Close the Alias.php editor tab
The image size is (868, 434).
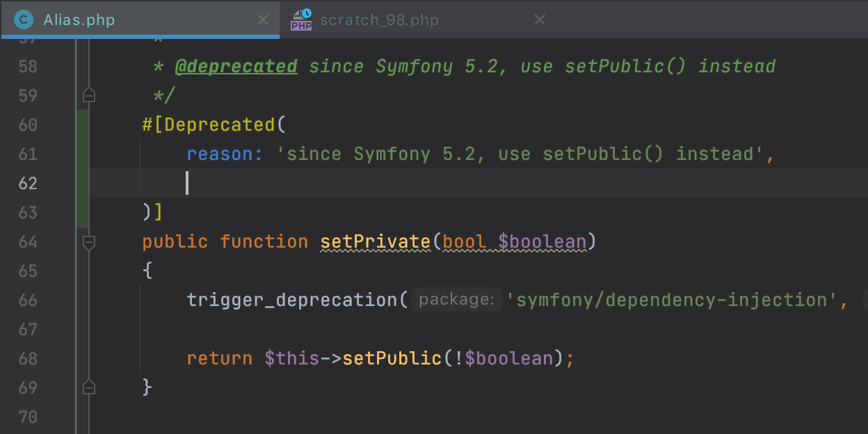[262, 19]
